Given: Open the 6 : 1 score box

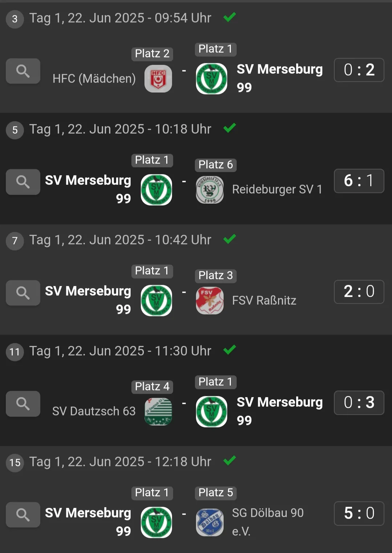Looking at the screenshot, I should click(359, 181).
